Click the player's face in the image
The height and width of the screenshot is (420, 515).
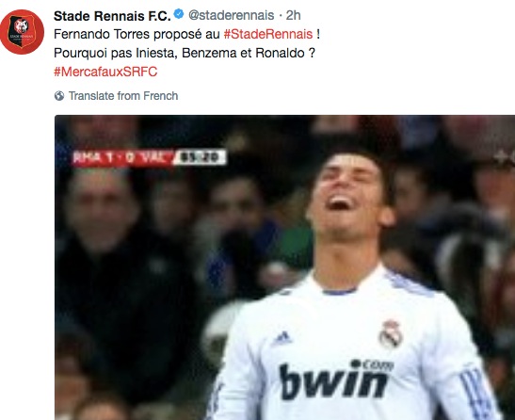coord(348,196)
